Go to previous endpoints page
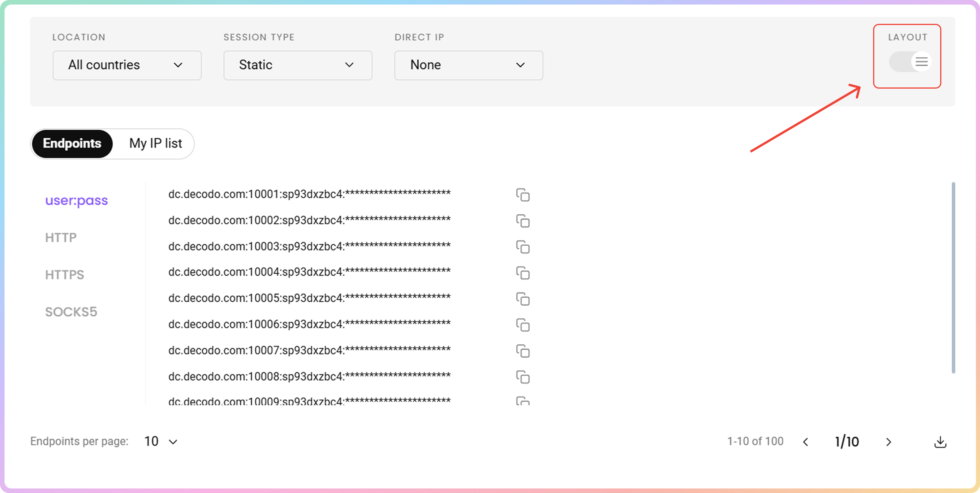This screenshot has height=493, width=980. point(806,442)
